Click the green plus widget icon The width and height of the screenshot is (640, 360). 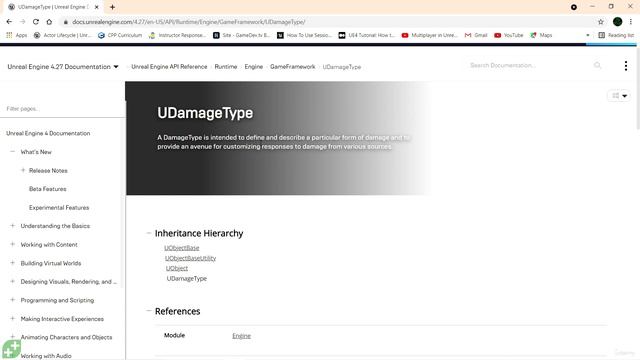coord(11,349)
